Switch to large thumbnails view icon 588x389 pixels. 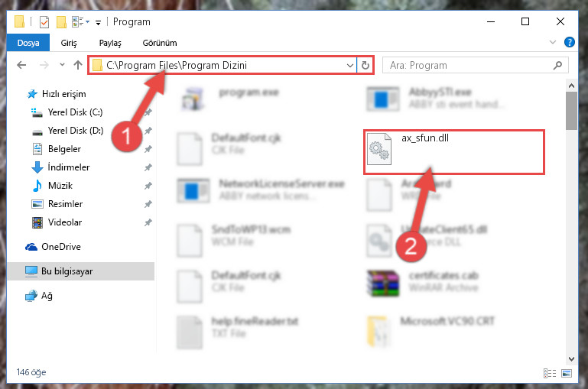click(x=567, y=373)
